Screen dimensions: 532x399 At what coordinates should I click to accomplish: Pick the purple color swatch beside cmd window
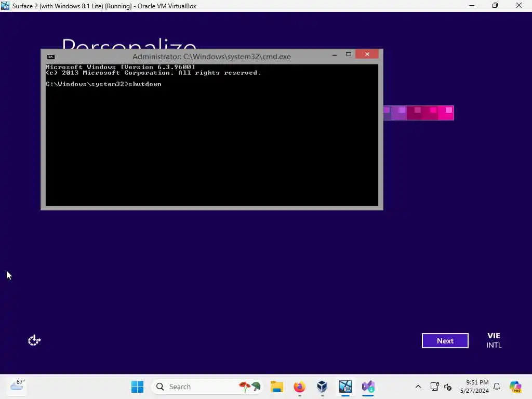point(399,113)
